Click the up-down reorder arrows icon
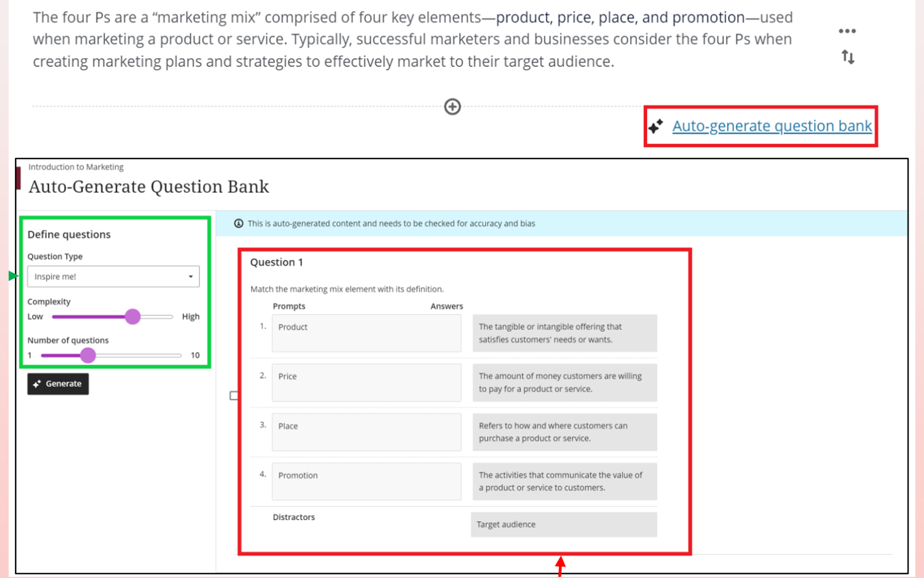Viewport: 924px width, 578px height. coord(848,57)
